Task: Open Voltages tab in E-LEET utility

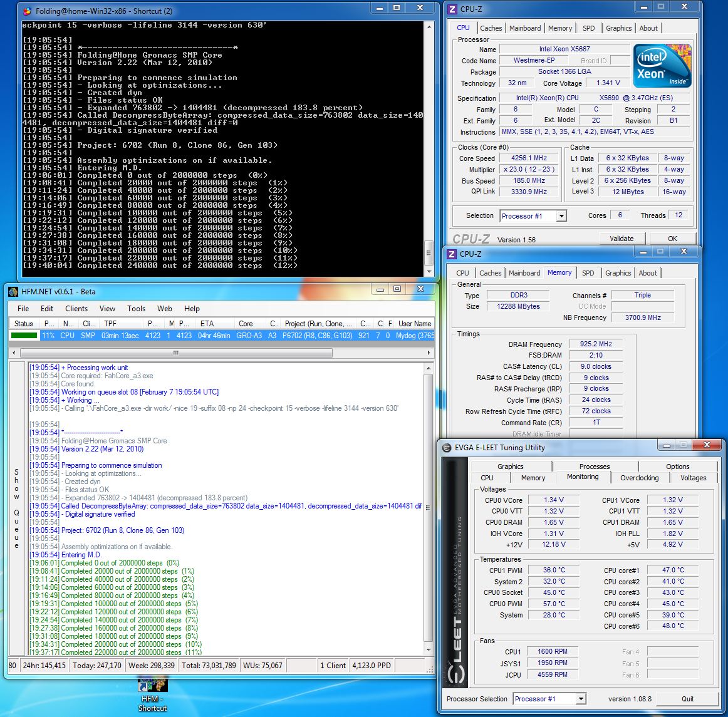Action: pyautogui.click(x=693, y=478)
